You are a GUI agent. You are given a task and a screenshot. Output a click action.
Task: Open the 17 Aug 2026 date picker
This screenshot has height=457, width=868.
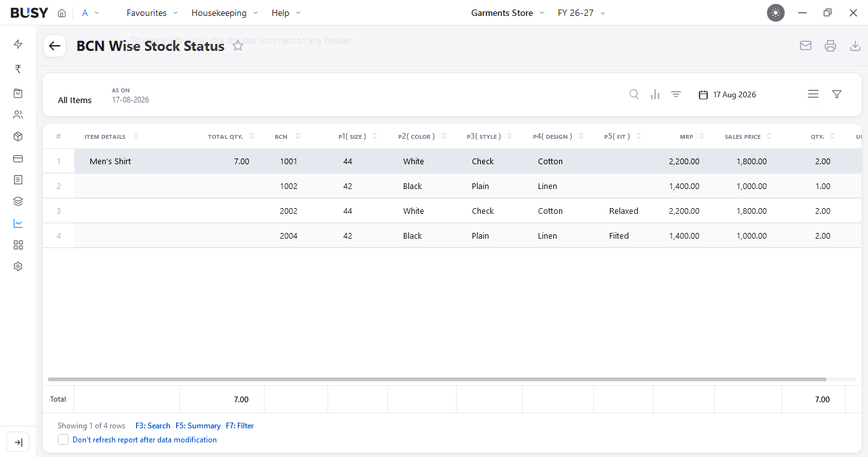[727, 95]
